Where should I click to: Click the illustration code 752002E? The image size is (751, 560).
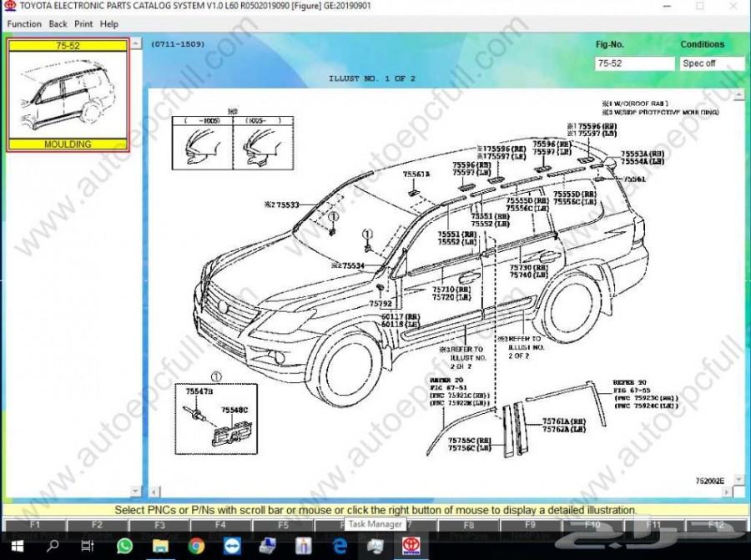click(x=710, y=481)
